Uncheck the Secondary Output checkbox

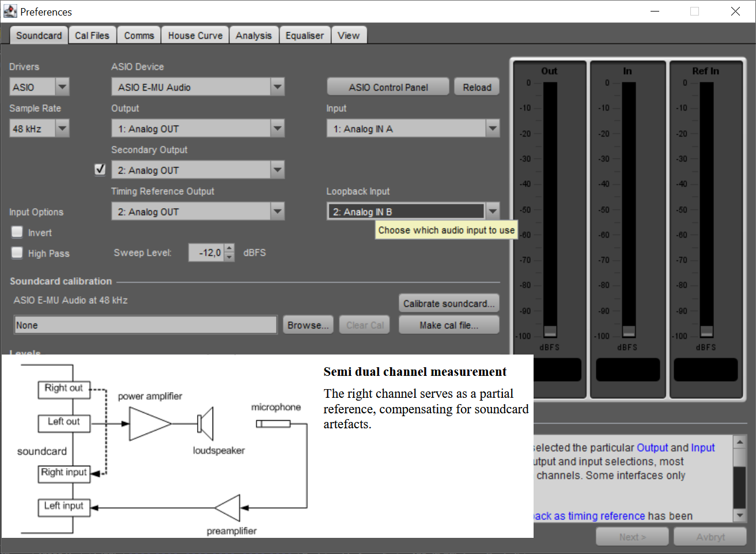pyautogui.click(x=100, y=169)
